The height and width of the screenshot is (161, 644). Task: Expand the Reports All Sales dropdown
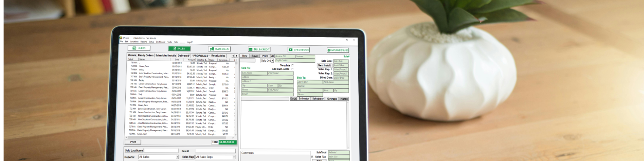coord(158,157)
